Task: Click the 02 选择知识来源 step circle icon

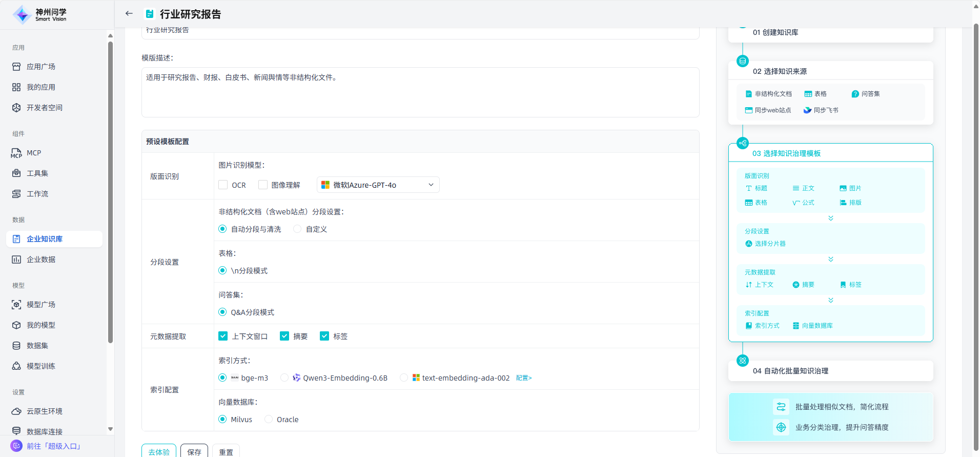Action: [742, 61]
